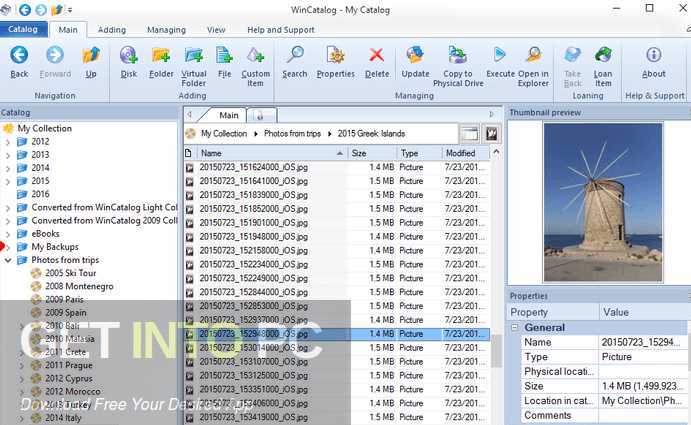The width and height of the screenshot is (691, 425).
Task: Add a File item
Action: pyautogui.click(x=224, y=62)
